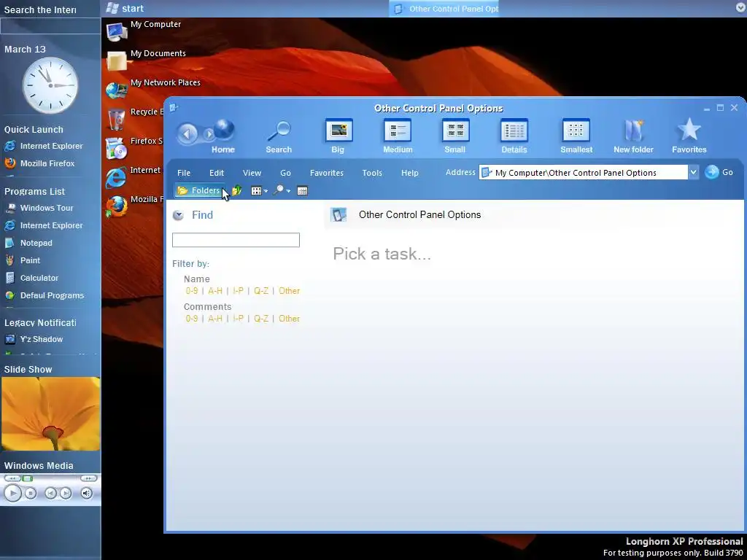The height and width of the screenshot is (560, 747).
Task: Open the Go menu
Action: 285,173
